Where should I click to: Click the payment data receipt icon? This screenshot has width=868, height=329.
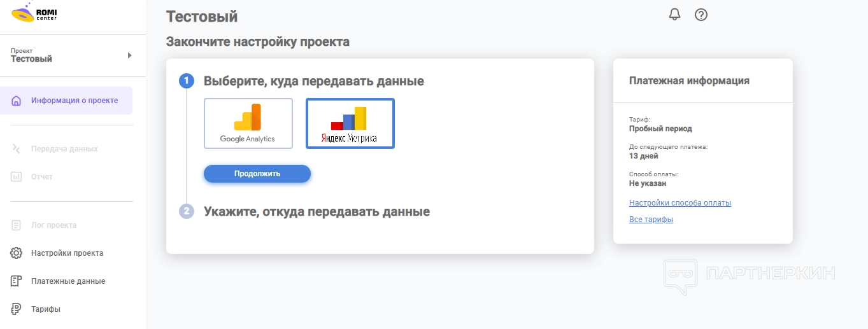[x=17, y=281]
